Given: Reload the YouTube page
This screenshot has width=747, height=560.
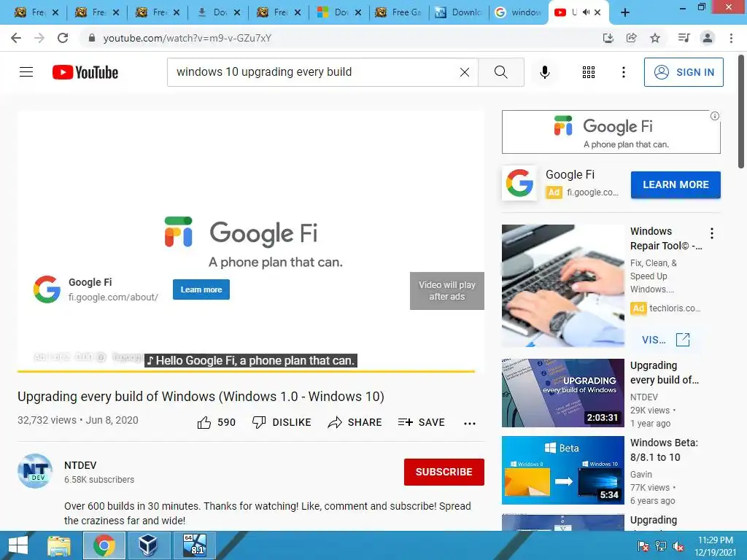Looking at the screenshot, I should click(63, 38).
